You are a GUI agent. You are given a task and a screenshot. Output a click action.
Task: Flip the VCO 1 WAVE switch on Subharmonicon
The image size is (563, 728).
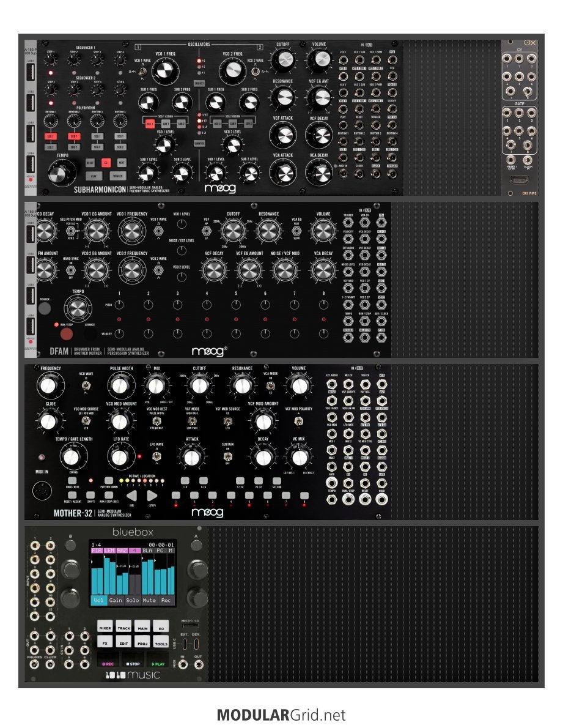pyautogui.click(x=143, y=71)
